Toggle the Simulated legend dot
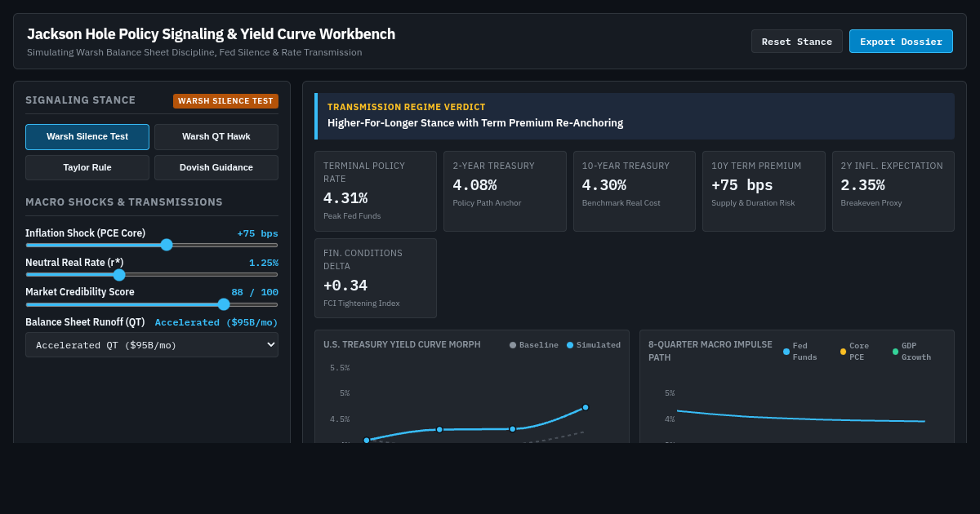This screenshot has width=980, height=514. pos(570,345)
